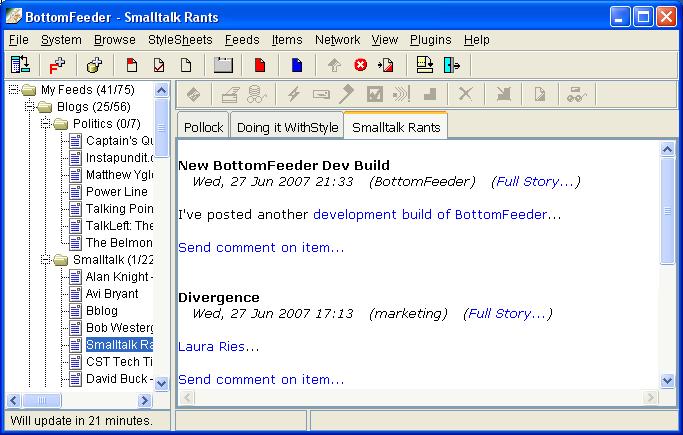Collapse the Smalltalk folder node
This screenshot has width=683, height=435.
coord(46,260)
